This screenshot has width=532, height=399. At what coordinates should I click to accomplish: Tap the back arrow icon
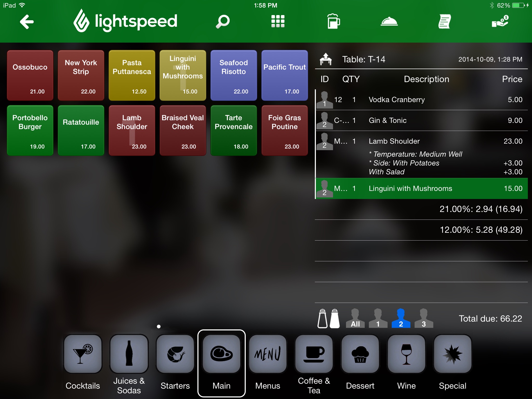(27, 22)
